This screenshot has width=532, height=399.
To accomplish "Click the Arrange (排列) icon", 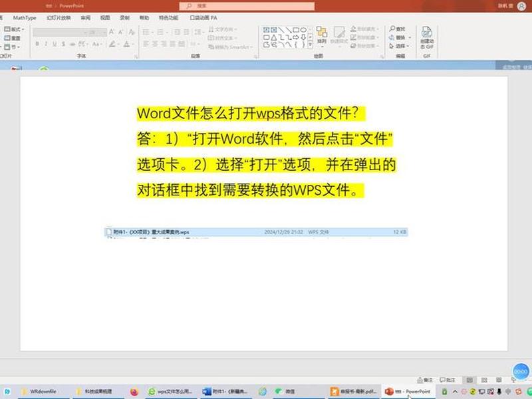I will pos(322,35).
